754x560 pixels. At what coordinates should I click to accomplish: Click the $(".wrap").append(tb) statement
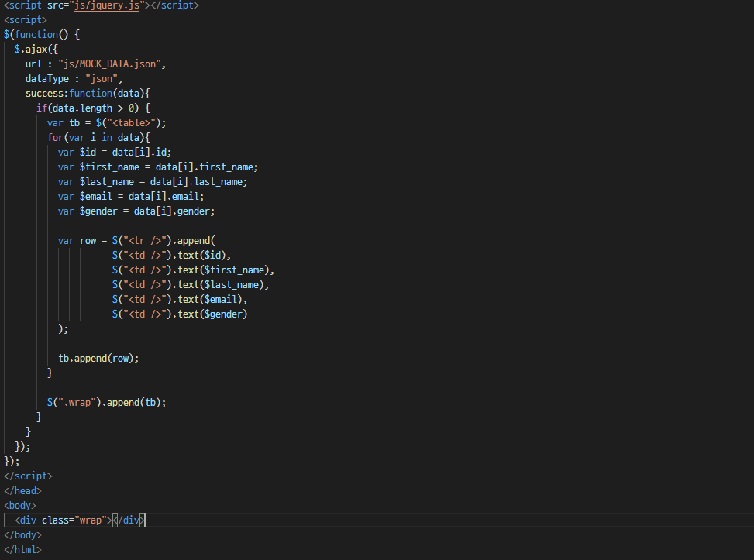pos(107,403)
